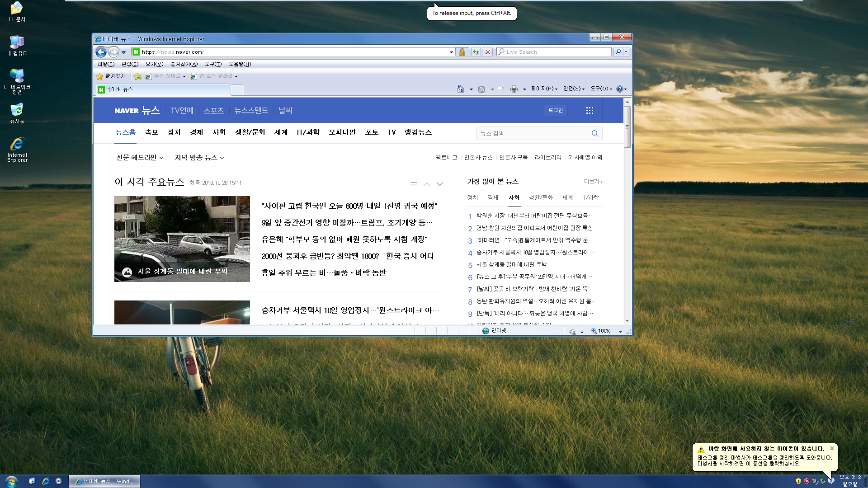The image size is (868, 488).
Task: Open 휴지통 recycle bin desktop icon
Action: [x=17, y=113]
